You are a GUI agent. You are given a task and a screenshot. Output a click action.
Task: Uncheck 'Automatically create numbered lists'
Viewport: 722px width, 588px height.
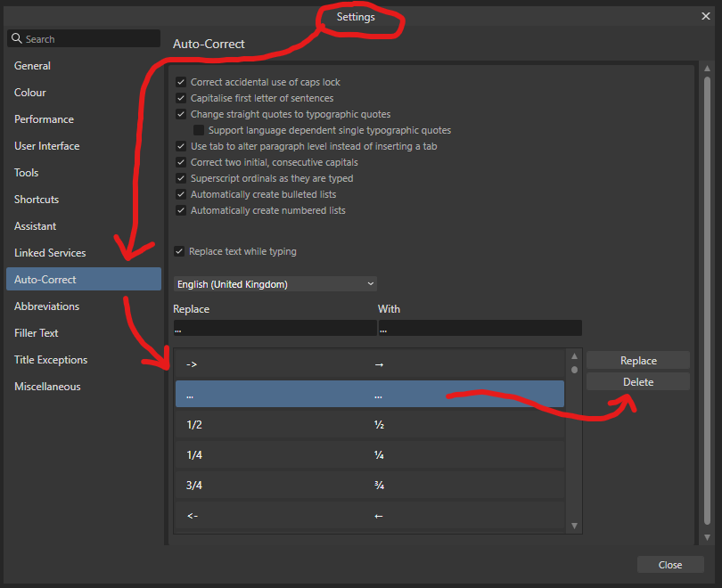pos(181,210)
